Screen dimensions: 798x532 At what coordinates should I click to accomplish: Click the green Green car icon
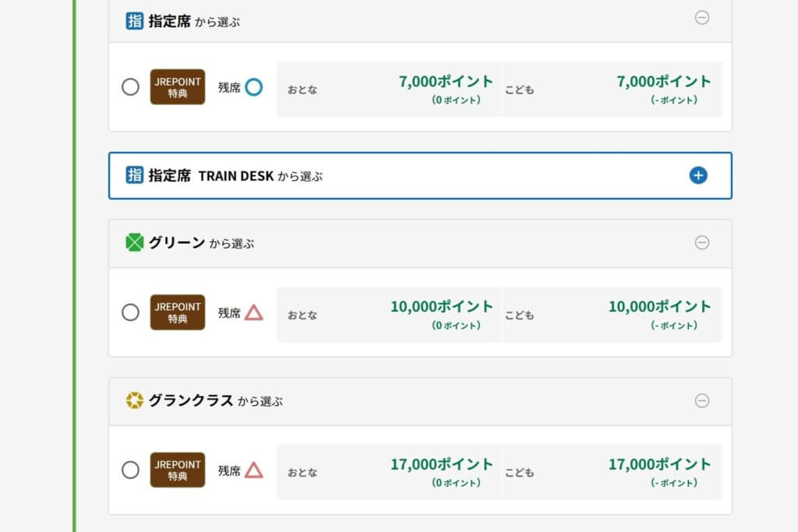click(x=134, y=243)
